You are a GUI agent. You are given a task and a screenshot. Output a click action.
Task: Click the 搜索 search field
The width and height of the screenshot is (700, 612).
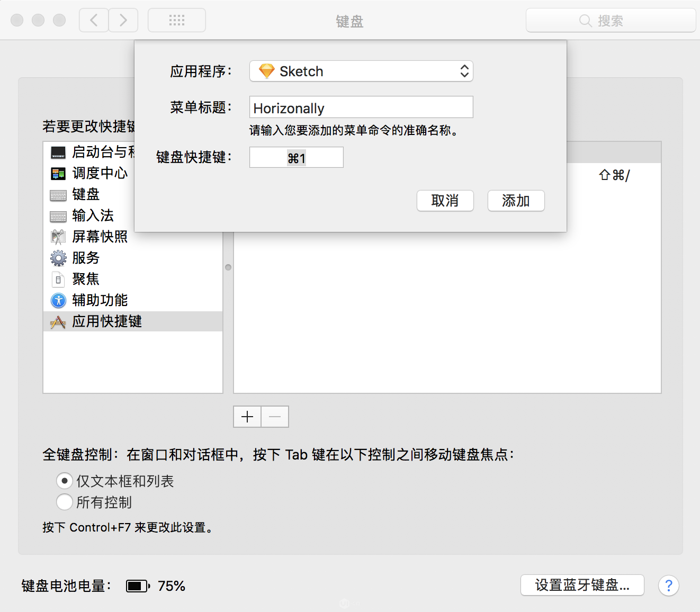coord(611,21)
